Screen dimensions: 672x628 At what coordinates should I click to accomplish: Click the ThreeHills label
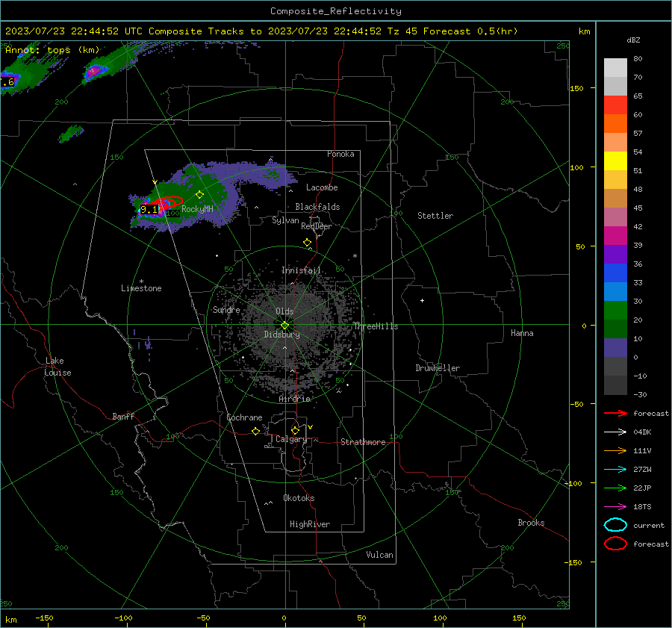coord(376,326)
